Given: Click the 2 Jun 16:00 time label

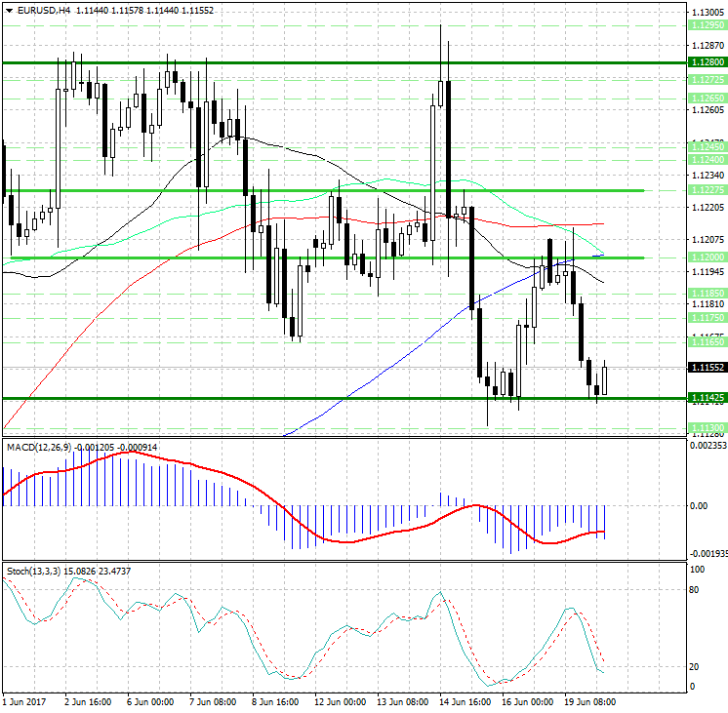Looking at the screenshot, I should pos(88,701).
